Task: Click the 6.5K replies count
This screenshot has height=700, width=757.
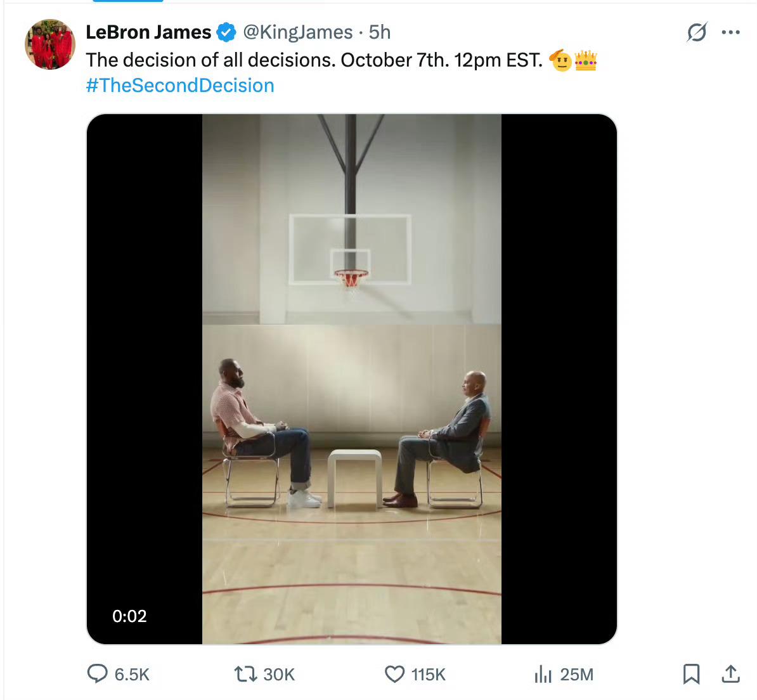Action: click(x=132, y=675)
